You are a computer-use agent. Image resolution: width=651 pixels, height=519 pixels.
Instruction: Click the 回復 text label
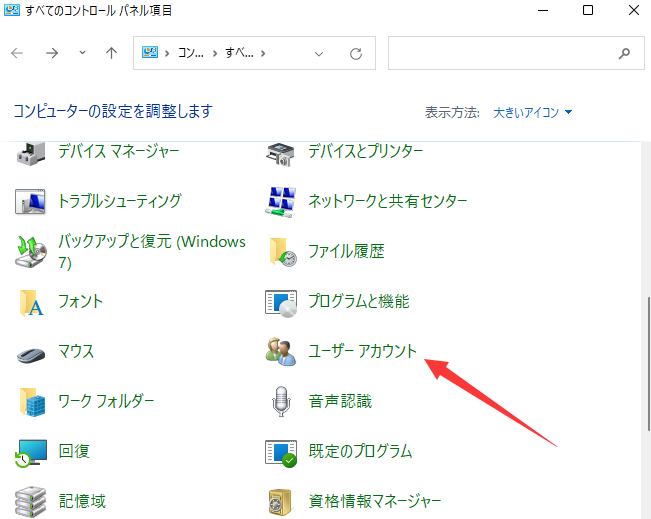[x=74, y=451]
